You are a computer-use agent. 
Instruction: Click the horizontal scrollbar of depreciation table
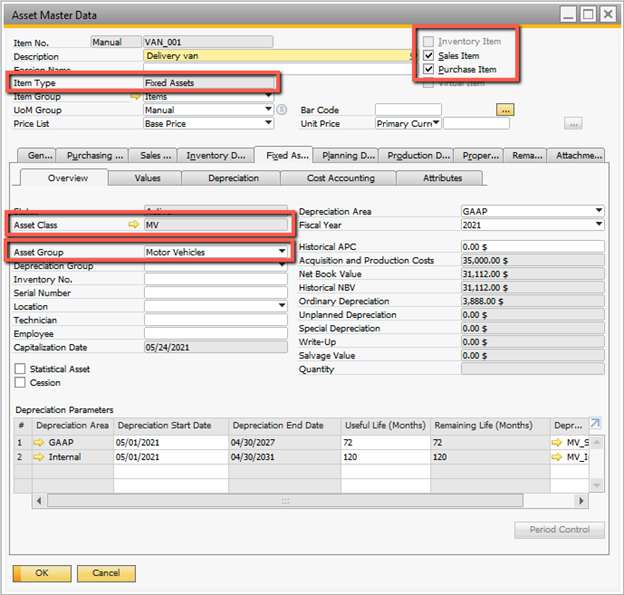(x=285, y=500)
